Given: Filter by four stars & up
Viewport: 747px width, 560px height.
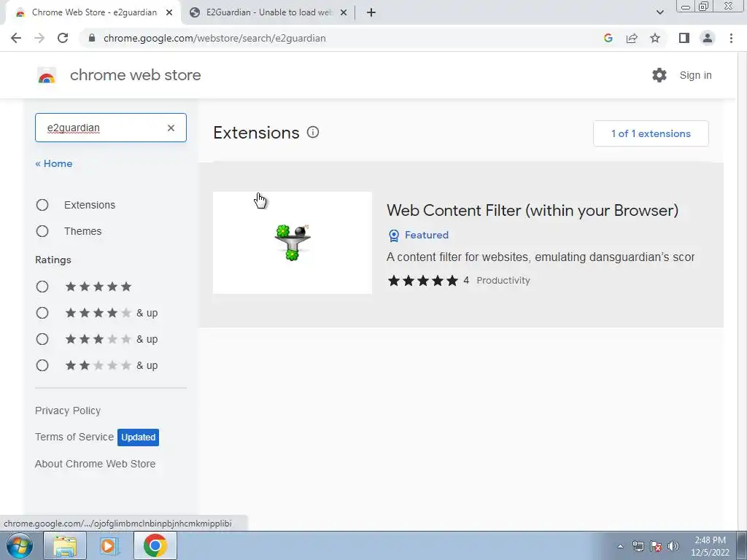Looking at the screenshot, I should coord(42,313).
